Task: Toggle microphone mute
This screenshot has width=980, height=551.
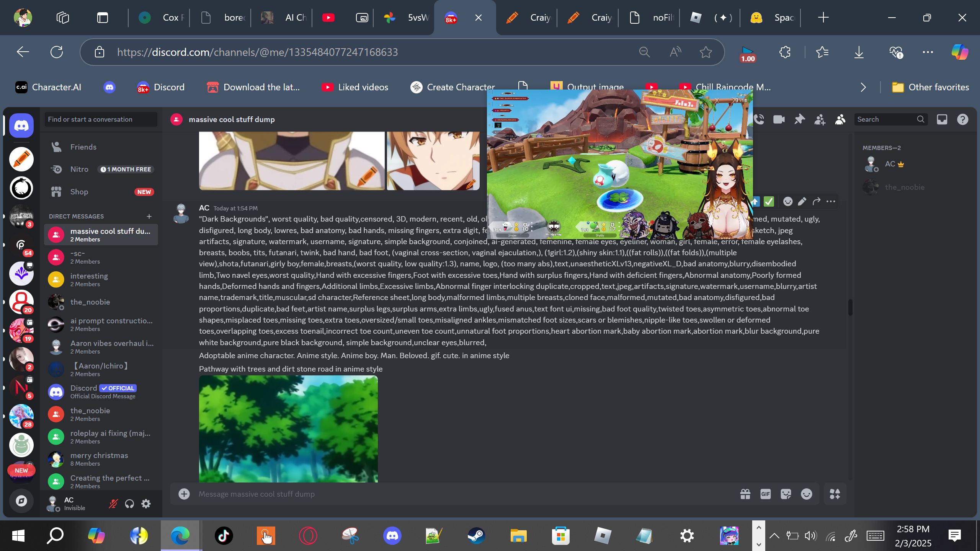Action: click(x=113, y=504)
